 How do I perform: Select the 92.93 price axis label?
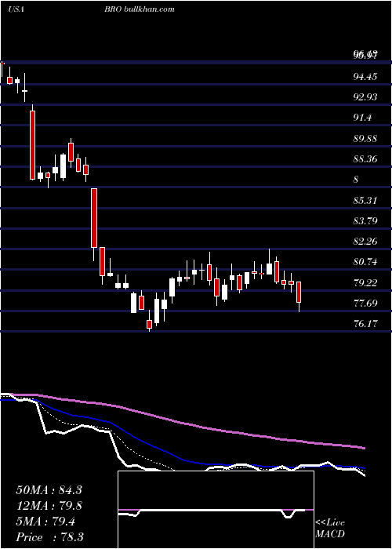pos(365,97)
